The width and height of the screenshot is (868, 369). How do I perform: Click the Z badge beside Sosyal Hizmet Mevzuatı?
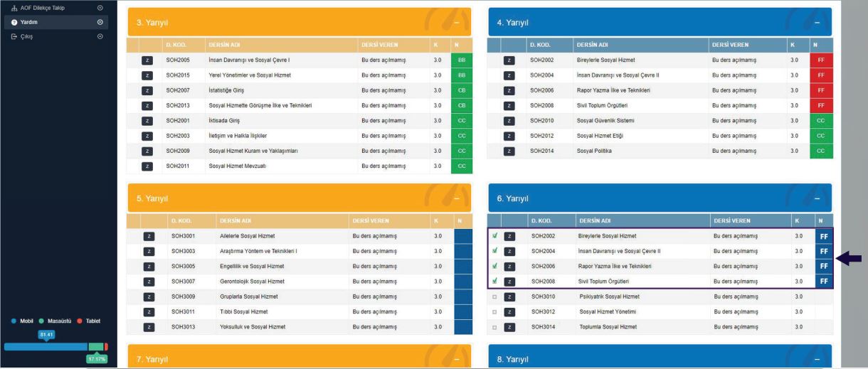pyautogui.click(x=146, y=166)
